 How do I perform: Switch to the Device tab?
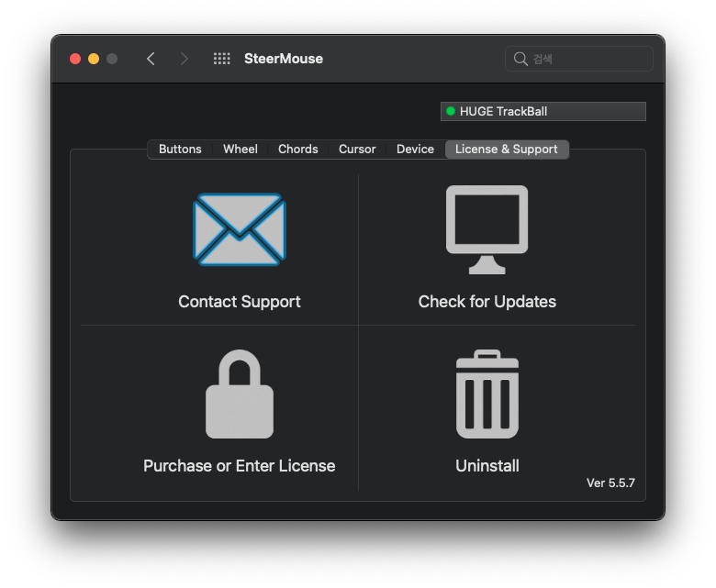point(415,150)
